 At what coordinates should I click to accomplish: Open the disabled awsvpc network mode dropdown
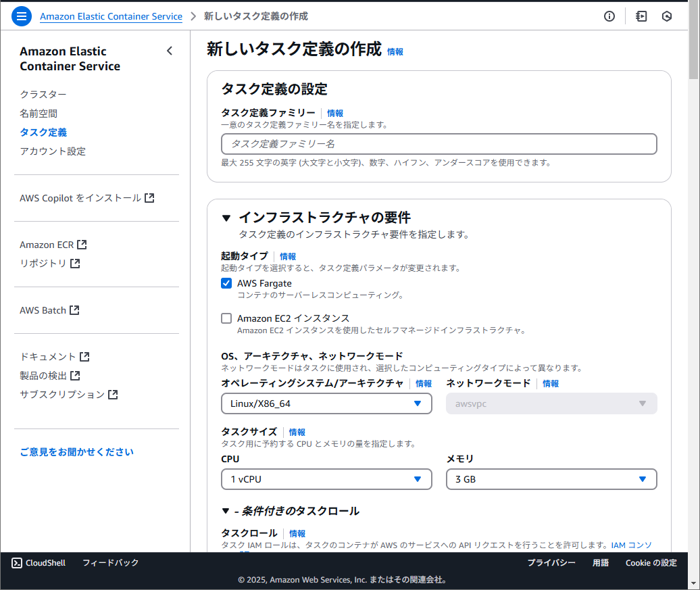click(551, 403)
